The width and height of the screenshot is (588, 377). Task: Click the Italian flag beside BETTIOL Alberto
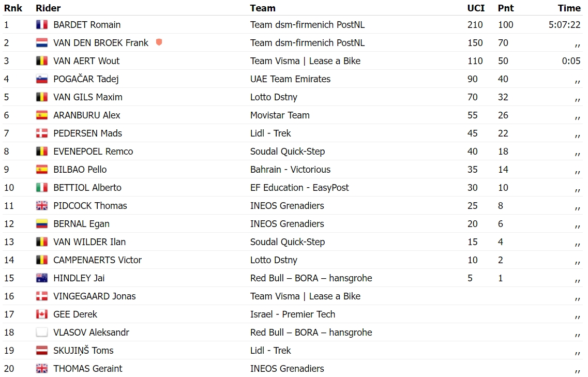pos(41,188)
